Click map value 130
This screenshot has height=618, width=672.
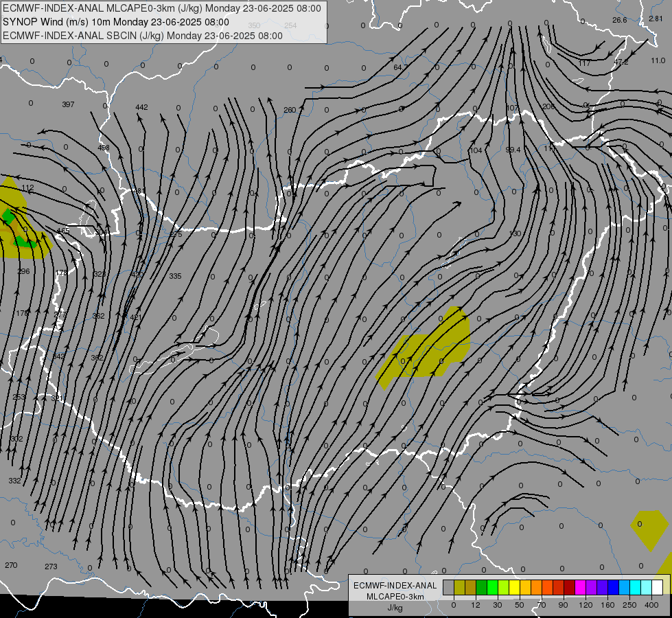point(515,233)
